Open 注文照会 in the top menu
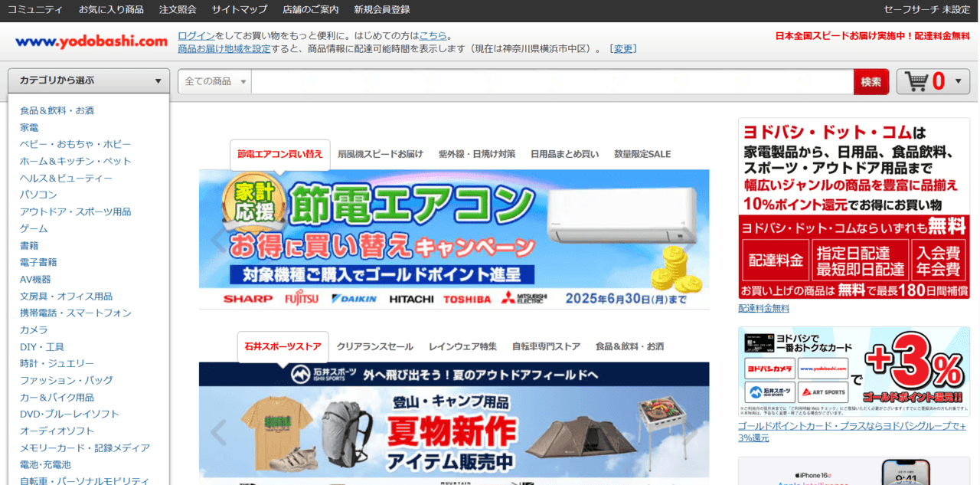 [x=178, y=10]
